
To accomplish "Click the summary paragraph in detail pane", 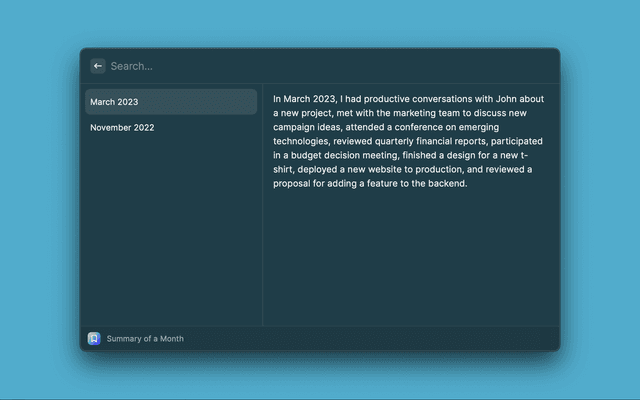I will pos(410,141).
